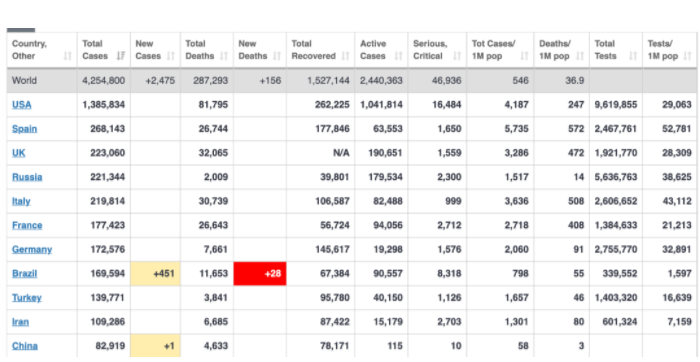Click the Active Cases sort arrows

398,56
